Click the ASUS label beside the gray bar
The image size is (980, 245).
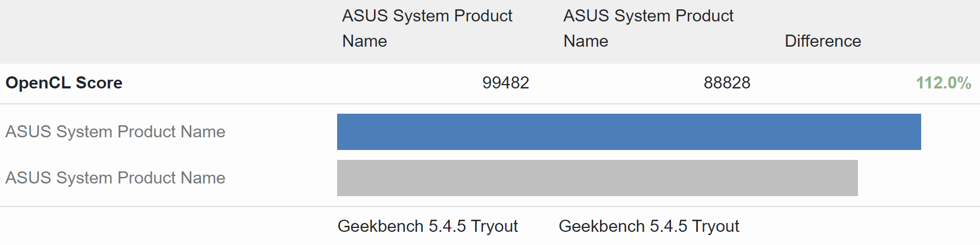[115, 178]
